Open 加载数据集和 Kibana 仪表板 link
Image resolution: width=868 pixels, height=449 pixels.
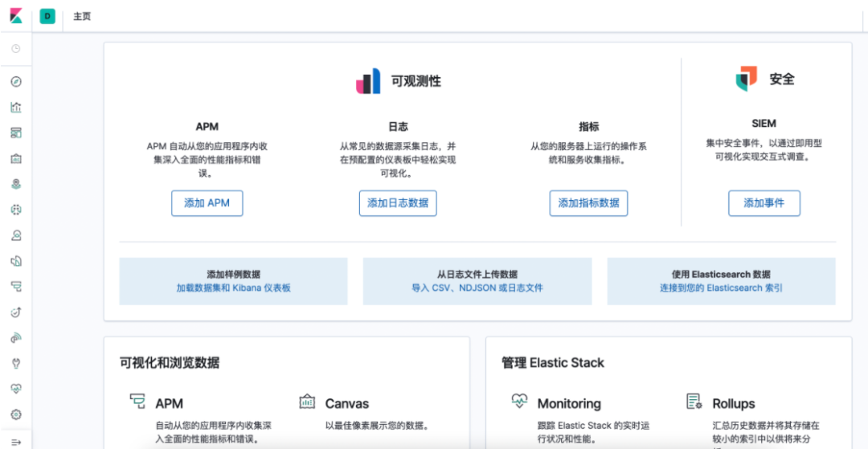pos(234,288)
